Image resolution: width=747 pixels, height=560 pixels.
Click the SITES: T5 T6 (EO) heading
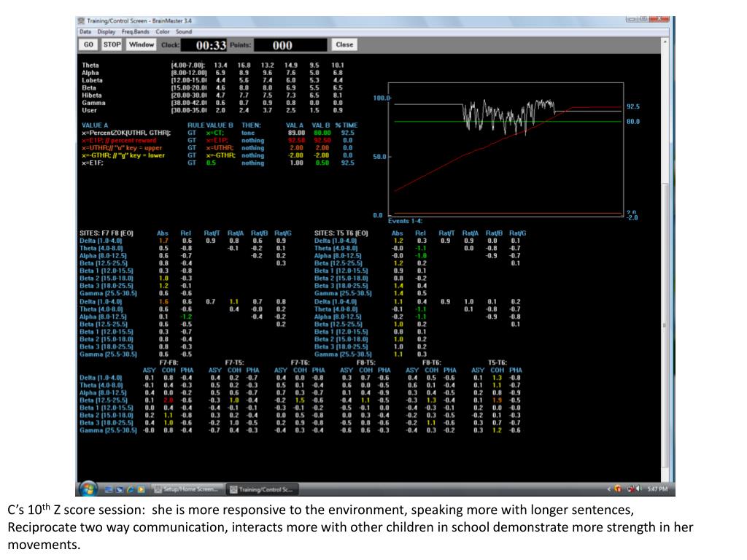(x=341, y=233)
